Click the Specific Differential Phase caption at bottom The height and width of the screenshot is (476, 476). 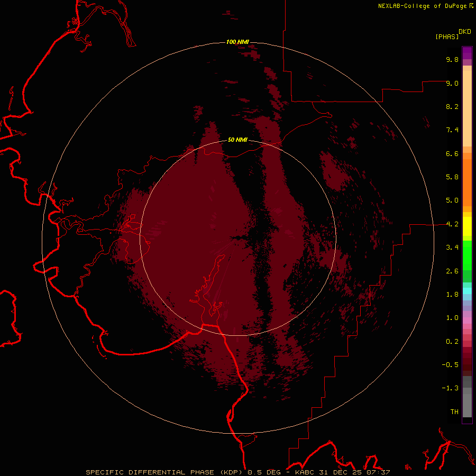click(237, 472)
